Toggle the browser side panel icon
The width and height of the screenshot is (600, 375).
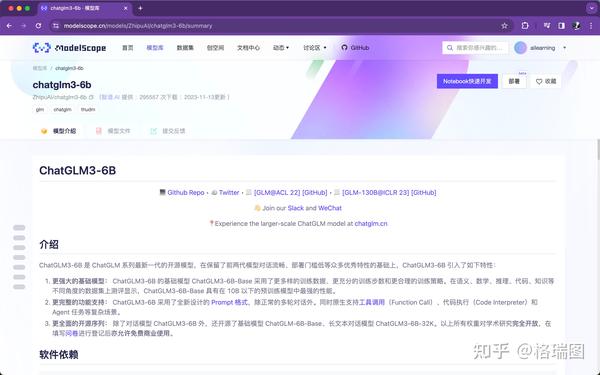[561, 26]
